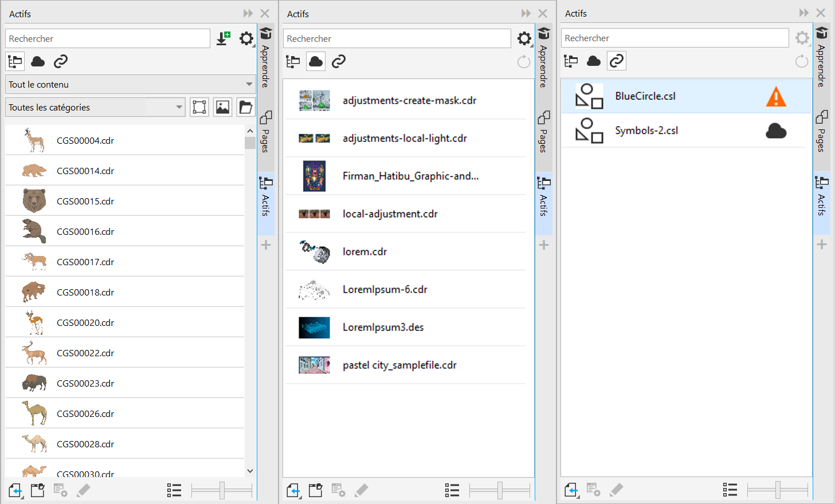Toggle the vector filter next to Toutes les catégories
Screen dimensions: 835x504
pyautogui.click(x=199, y=107)
